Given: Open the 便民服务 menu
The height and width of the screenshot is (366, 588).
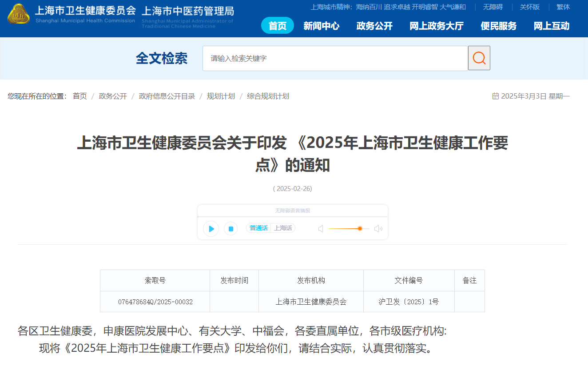Looking at the screenshot, I should tap(498, 26).
